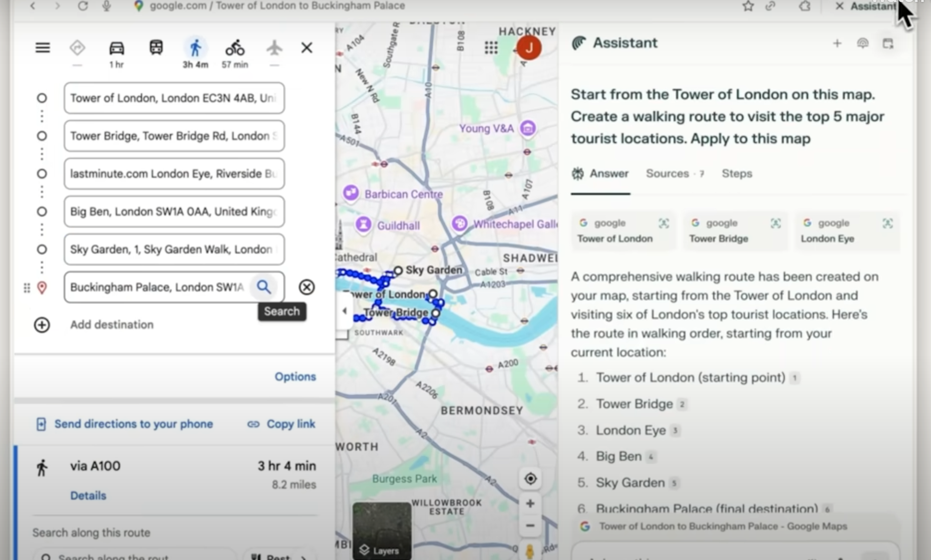Select flights travel mode icon
This screenshot has width=931, height=560.
coord(274,48)
